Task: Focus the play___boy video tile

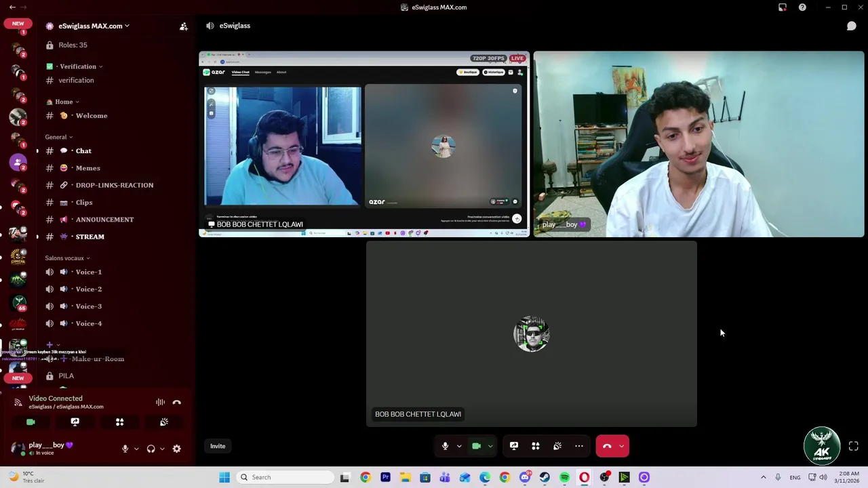Action: (x=698, y=144)
